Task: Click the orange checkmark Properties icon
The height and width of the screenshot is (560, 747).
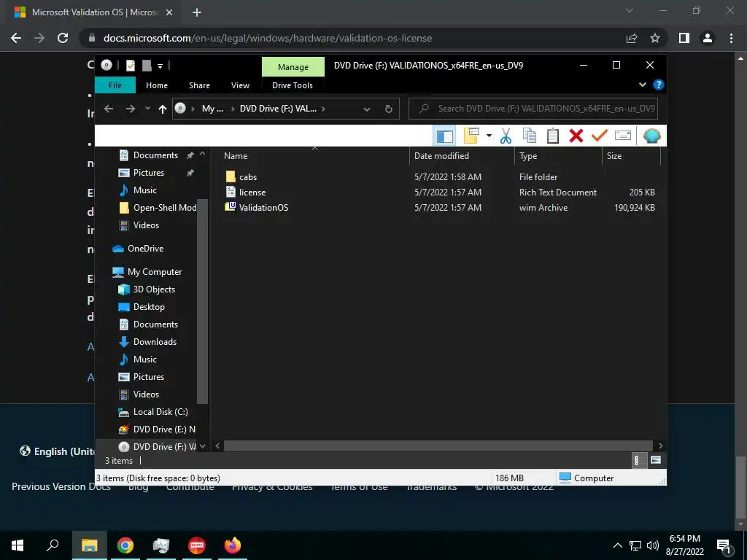Action: tap(600, 136)
